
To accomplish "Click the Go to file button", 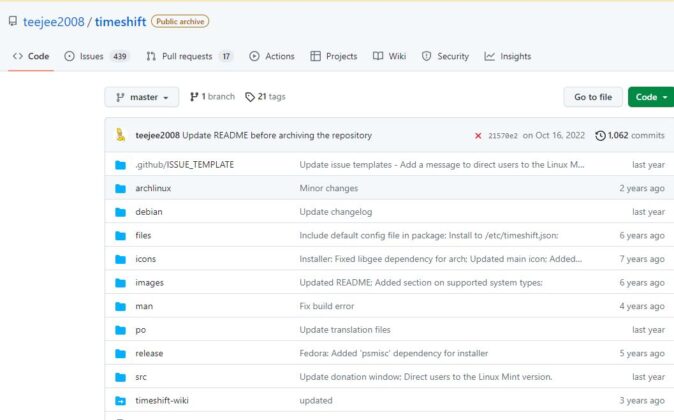I will point(593,97).
